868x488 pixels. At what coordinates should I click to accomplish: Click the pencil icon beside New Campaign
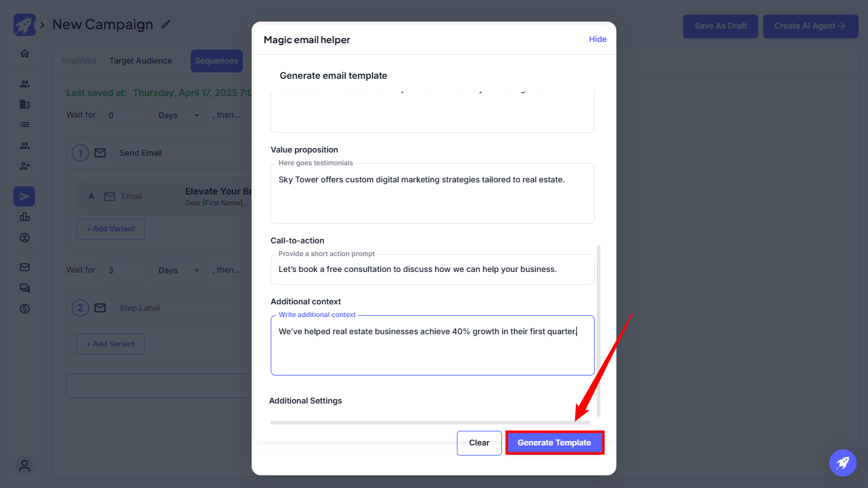[x=166, y=24]
